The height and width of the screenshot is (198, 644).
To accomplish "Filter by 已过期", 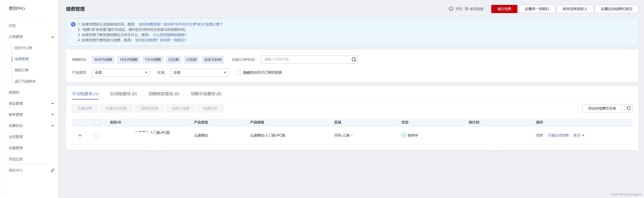I will [174, 59].
